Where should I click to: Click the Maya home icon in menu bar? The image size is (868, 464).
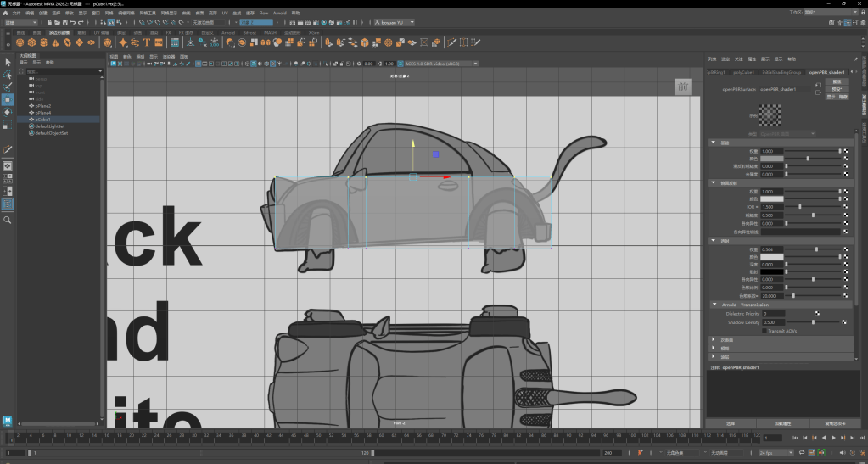point(5,14)
